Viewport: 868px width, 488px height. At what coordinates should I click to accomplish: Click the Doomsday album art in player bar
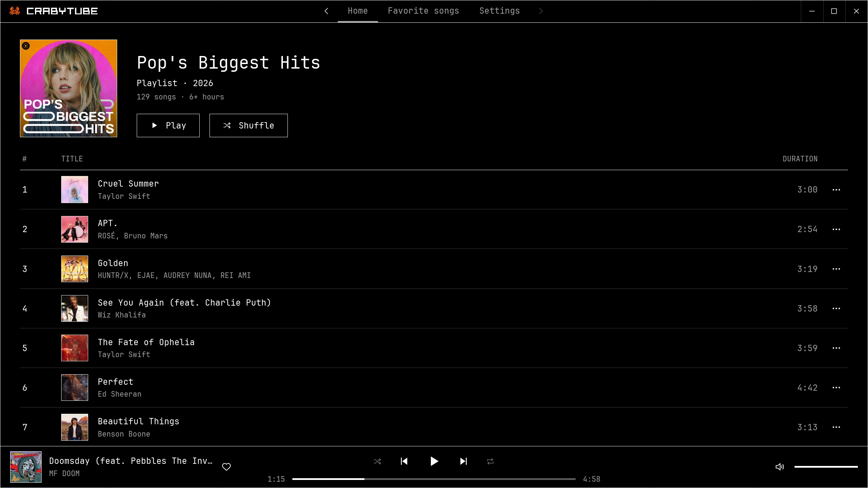click(26, 467)
